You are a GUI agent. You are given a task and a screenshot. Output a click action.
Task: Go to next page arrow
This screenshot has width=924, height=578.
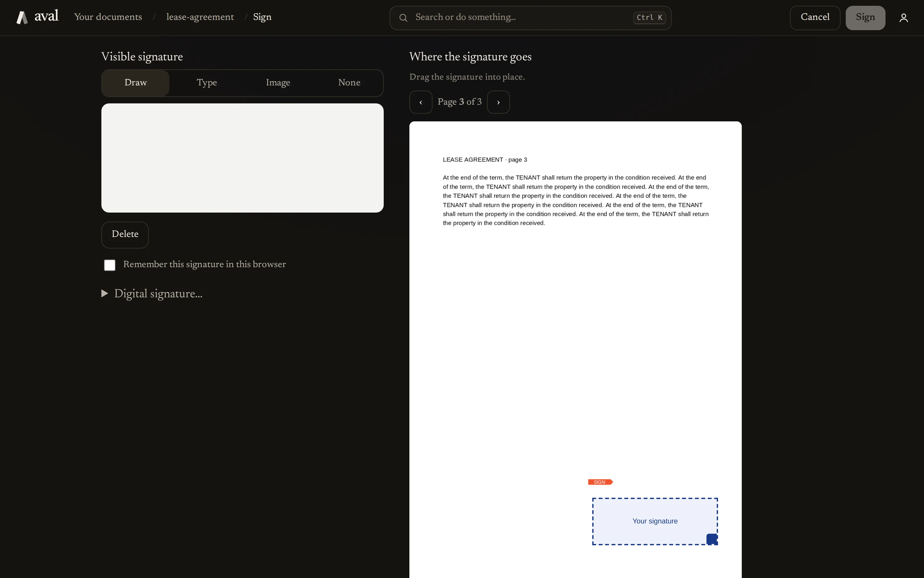498,102
